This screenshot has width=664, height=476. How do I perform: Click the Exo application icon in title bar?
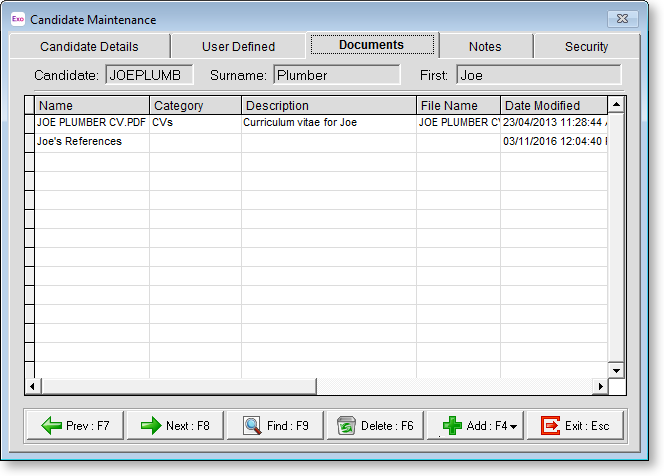[x=17, y=19]
